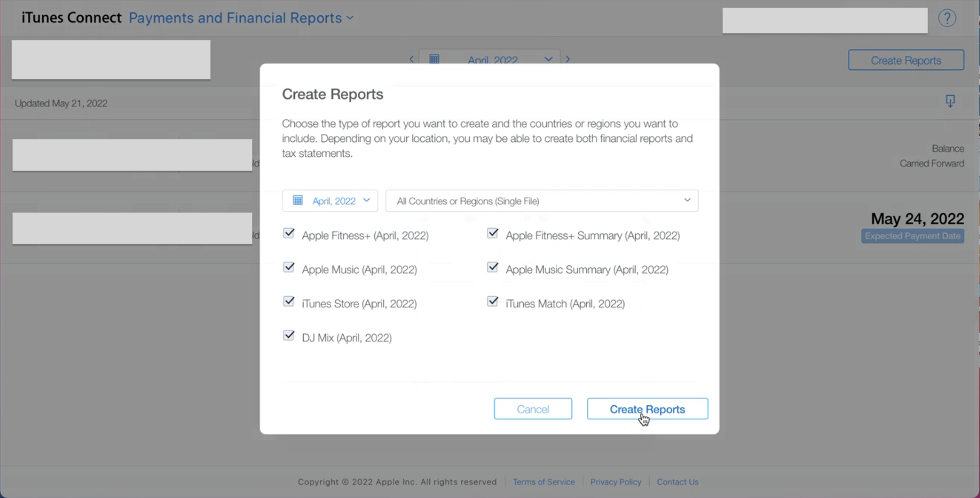Disable the iTunes Store (April, 2022) report

click(289, 301)
